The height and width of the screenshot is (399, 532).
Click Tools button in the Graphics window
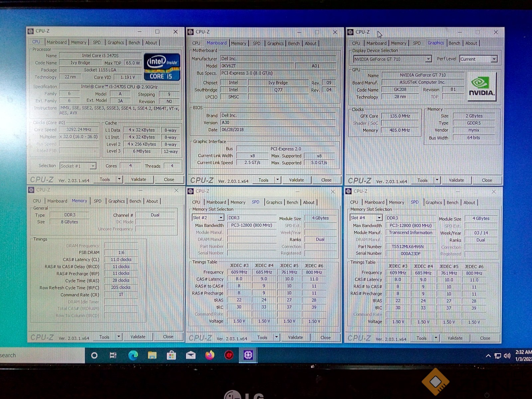(x=423, y=180)
